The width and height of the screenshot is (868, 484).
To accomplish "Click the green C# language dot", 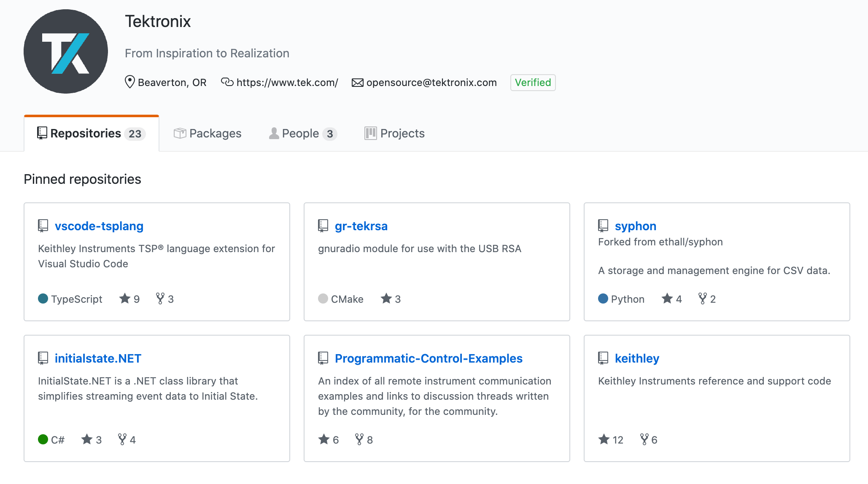I will [x=43, y=439].
